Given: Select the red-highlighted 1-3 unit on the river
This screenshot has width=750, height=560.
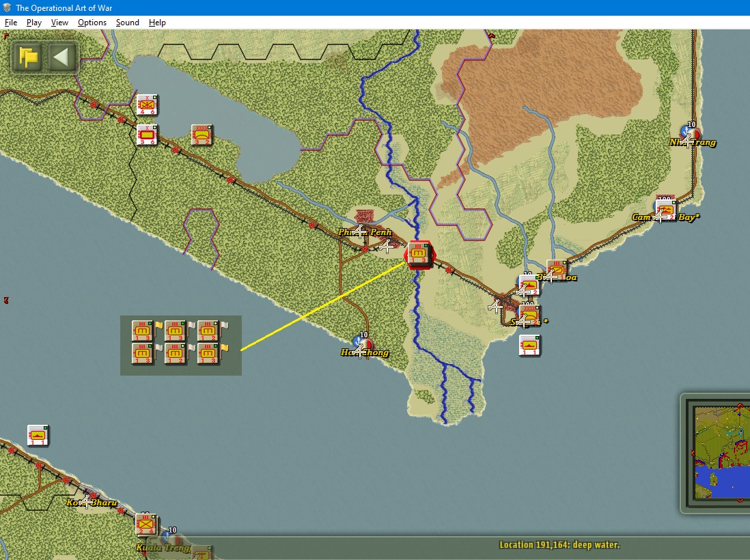Looking at the screenshot, I should (419, 254).
